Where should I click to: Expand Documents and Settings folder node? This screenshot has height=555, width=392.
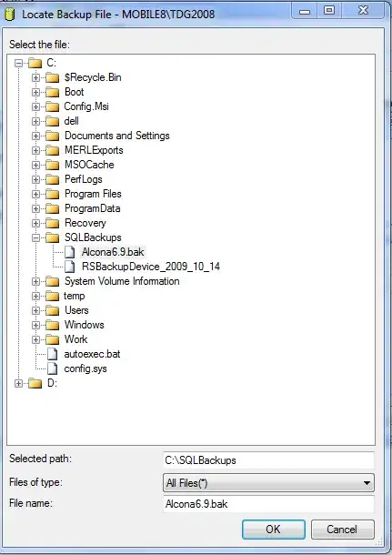35,136
